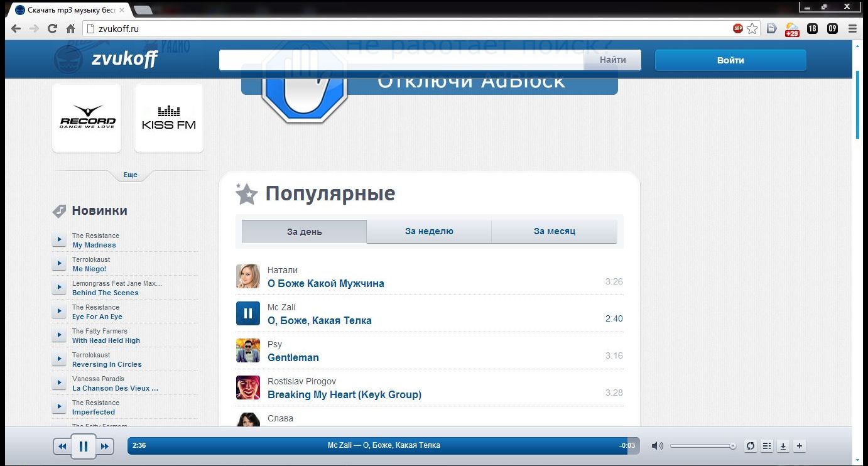Add current track with the plus icon
The height and width of the screenshot is (466, 868).
coord(799,446)
